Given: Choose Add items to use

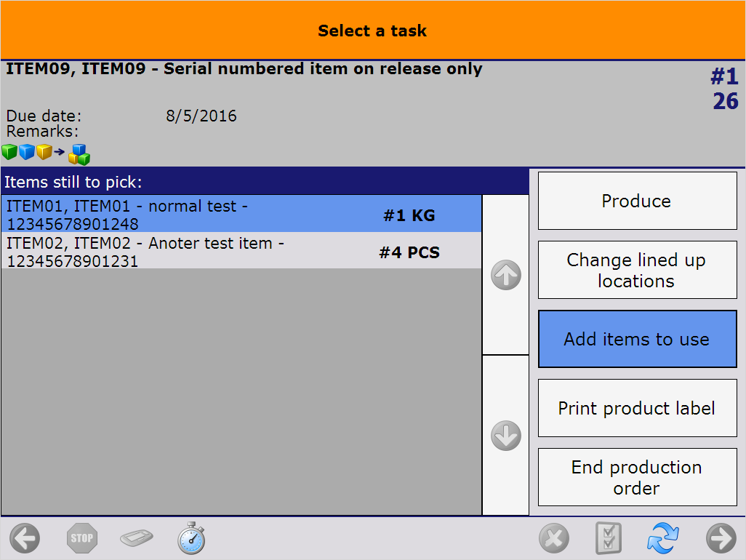Looking at the screenshot, I should pyautogui.click(x=637, y=339).
